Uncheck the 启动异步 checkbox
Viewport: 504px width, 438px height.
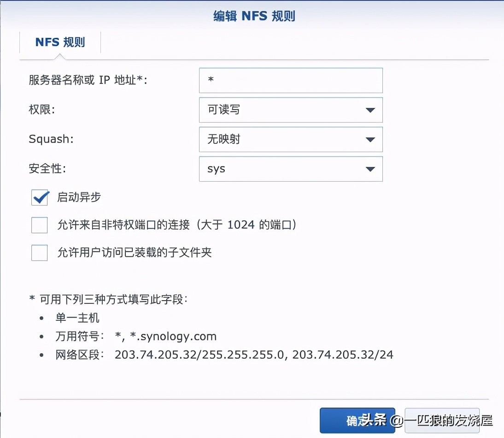tap(39, 197)
